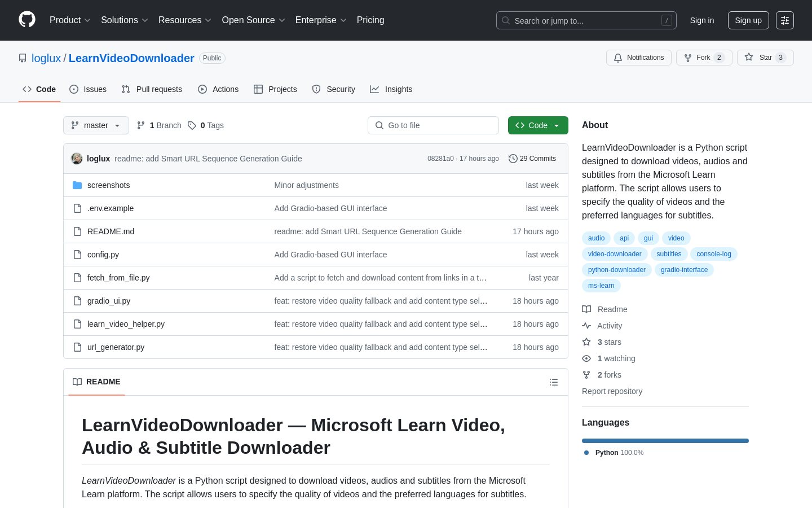Click the star icon beside 3 stars
The width and height of the screenshot is (812, 508).
pyautogui.click(x=586, y=342)
